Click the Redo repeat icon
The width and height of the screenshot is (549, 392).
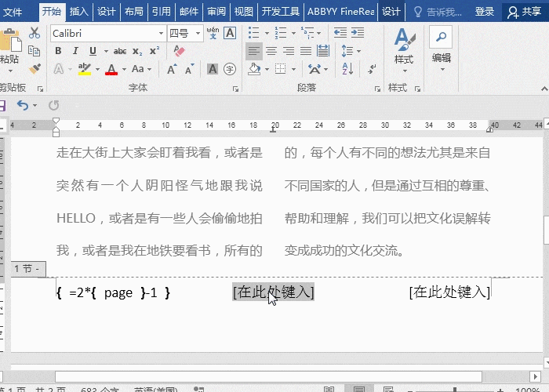coord(53,105)
